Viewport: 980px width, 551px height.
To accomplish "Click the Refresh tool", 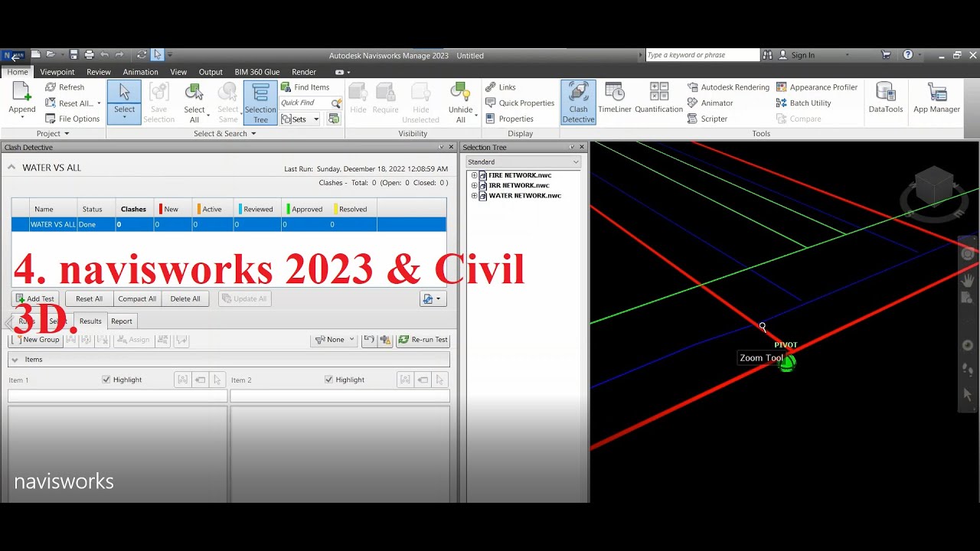I will coord(65,87).
